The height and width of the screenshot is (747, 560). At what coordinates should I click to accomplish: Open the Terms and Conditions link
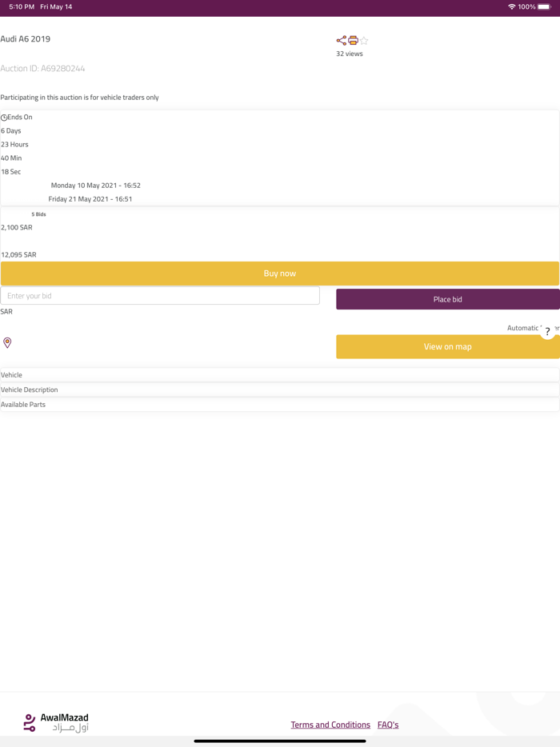330,725
